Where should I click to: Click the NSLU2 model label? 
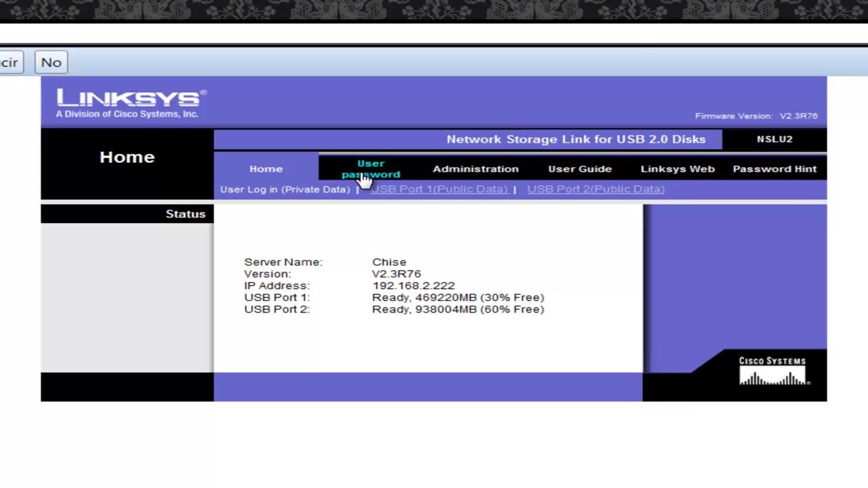pyautogui.click(x=774, y=139)
